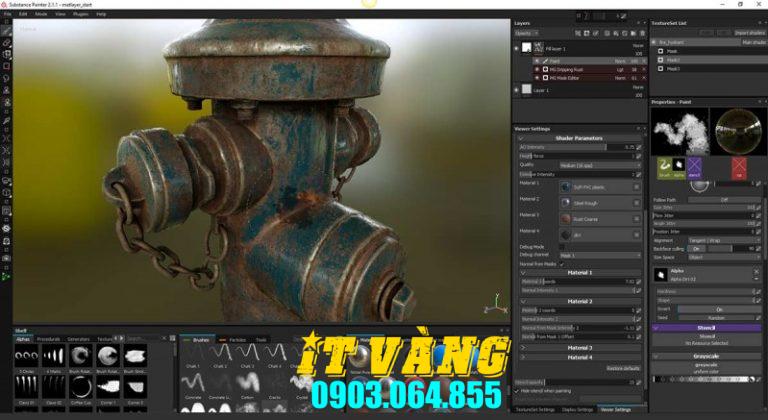The image size is (768, 420).
Task: Click the add folder icon in Layers toolbar
Action: [x=633, y=33]
